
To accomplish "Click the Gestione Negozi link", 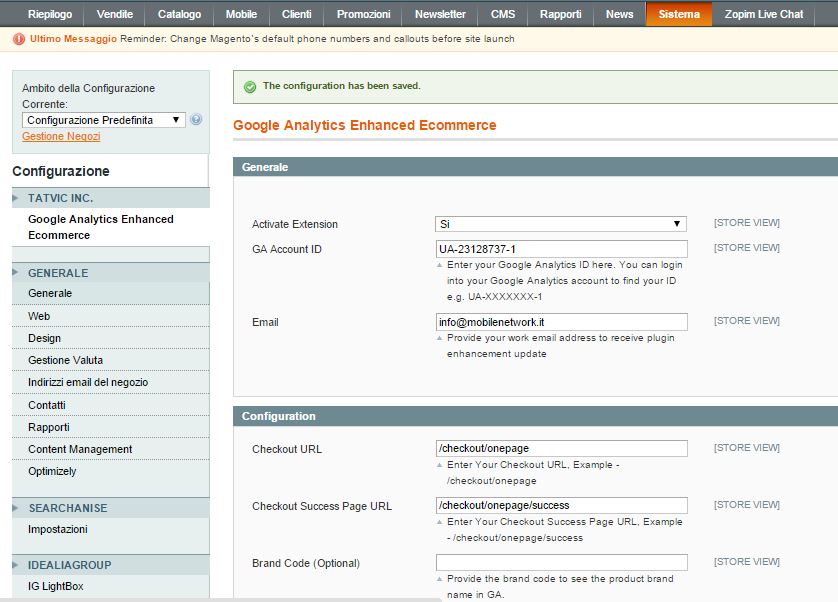I will tap(61, 136).
